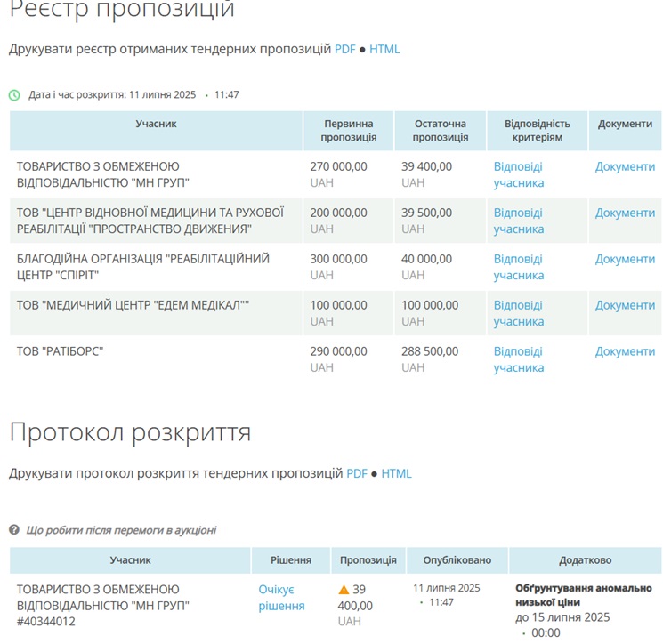This screenshot has height=644, width=663.
Task: Open documents for ЕДЕМ МЕДІКАЛ row
Action: pos(625,305)
